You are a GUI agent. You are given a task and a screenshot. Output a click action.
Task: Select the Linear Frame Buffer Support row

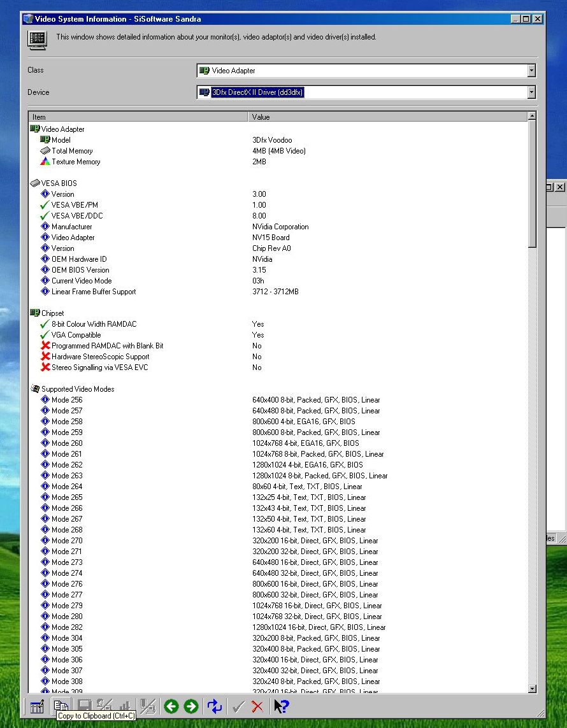pos(278,292)
